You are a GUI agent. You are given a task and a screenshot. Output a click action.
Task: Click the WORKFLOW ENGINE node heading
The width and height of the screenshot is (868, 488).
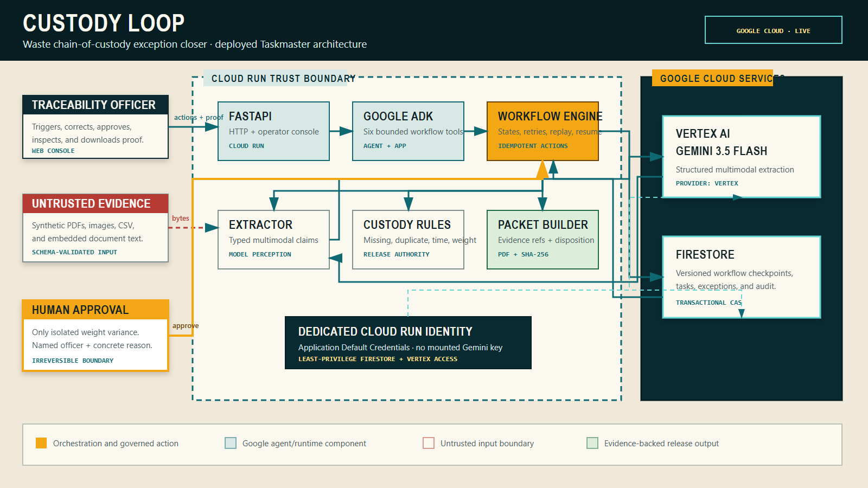pos(550,117)
